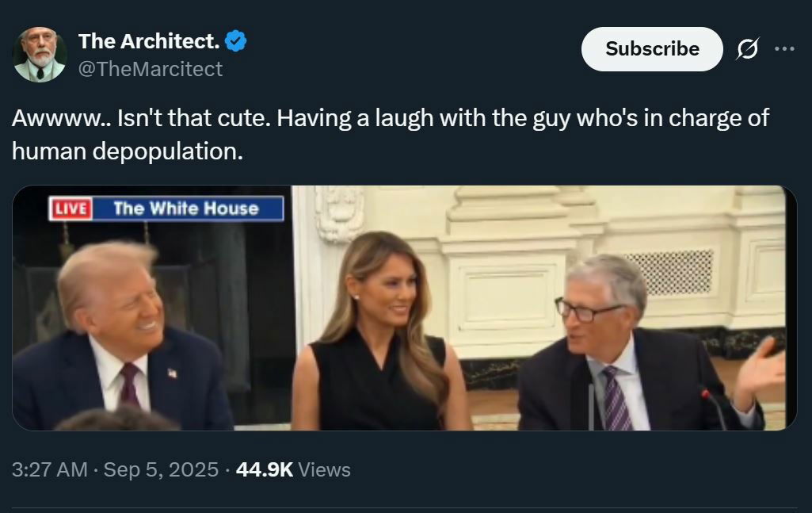Click the woman in the black dress
Viewport: 812px width, 513px height.
point(380,333)
